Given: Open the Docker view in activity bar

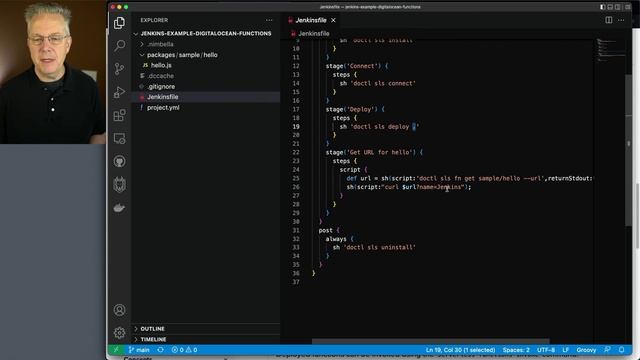Looking at the screenshot, I should [x=119, y=208].
